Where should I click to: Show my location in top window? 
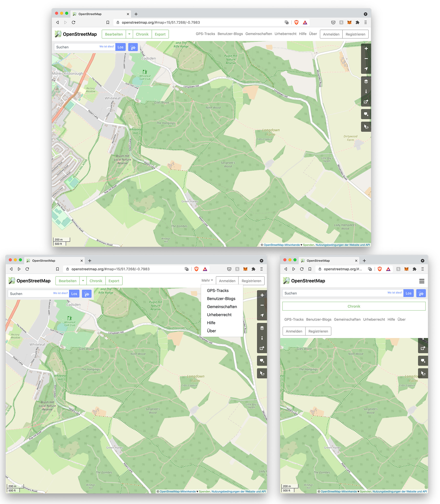click(366, 69)
